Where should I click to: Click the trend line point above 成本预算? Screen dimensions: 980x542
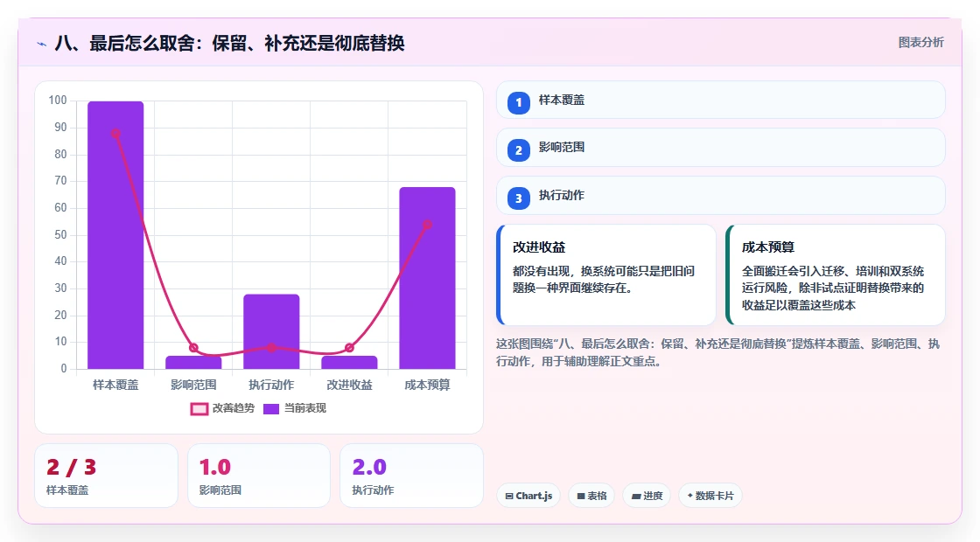pyautogui.click(x=428, y=225)
